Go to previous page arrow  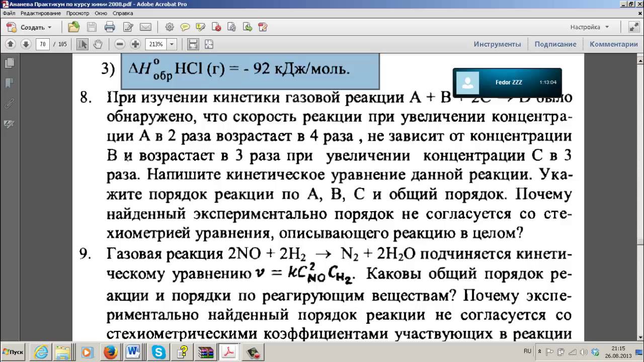pos(11,44)
